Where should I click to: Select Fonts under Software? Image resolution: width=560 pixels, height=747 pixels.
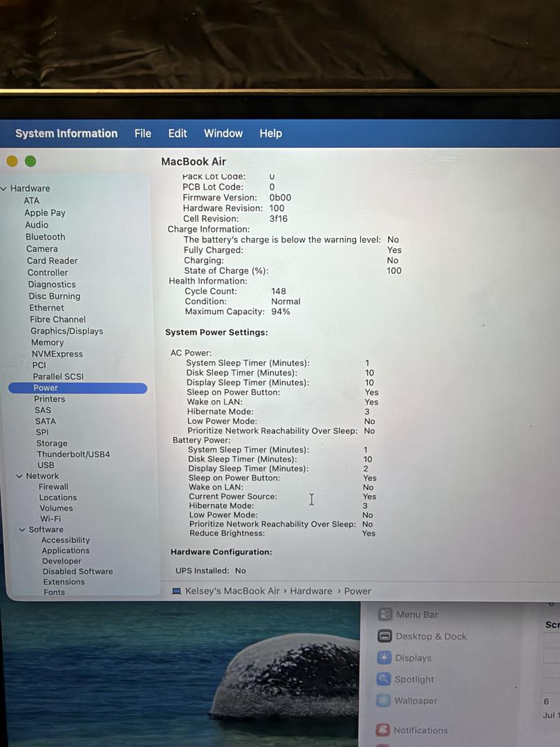(x=55, y=592)
